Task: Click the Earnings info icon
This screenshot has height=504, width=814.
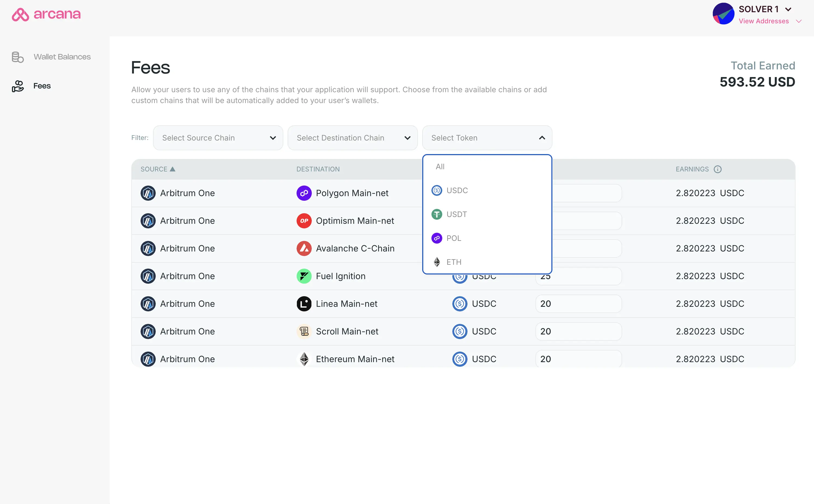Action: [x=718, y=169]
